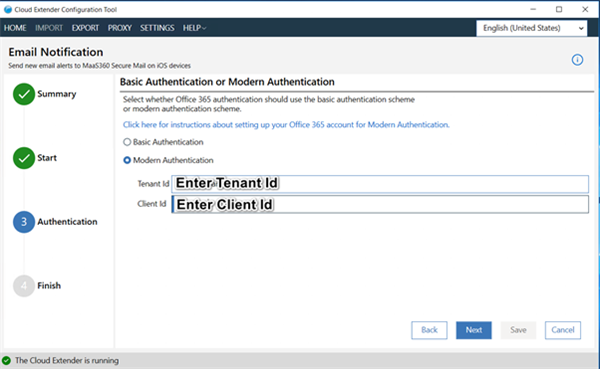This screenshot has width=600, height=369.
Task: Select Modern Authentication radio button
Action: click(127, 160)
